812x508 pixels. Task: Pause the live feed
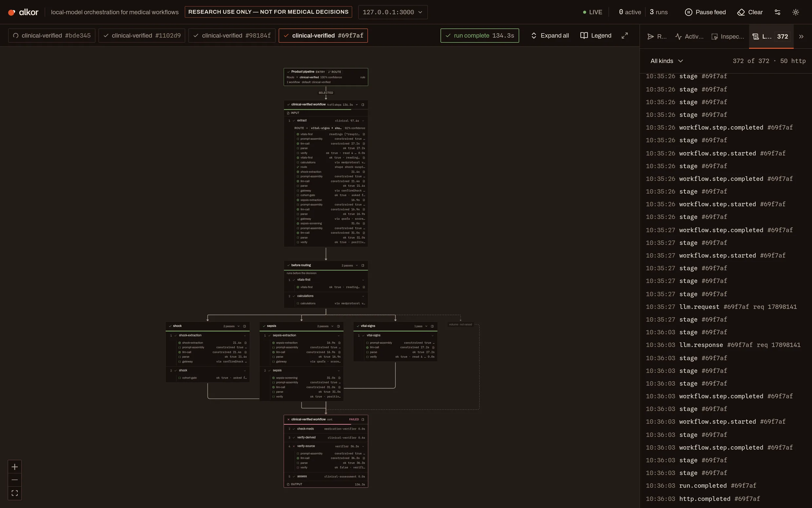[x=705, y=12]
